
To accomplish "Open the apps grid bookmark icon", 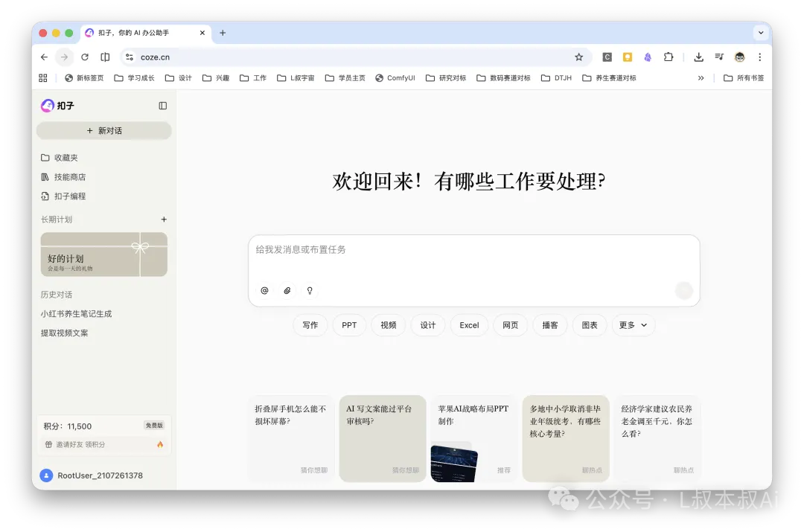I will point(43,78).
